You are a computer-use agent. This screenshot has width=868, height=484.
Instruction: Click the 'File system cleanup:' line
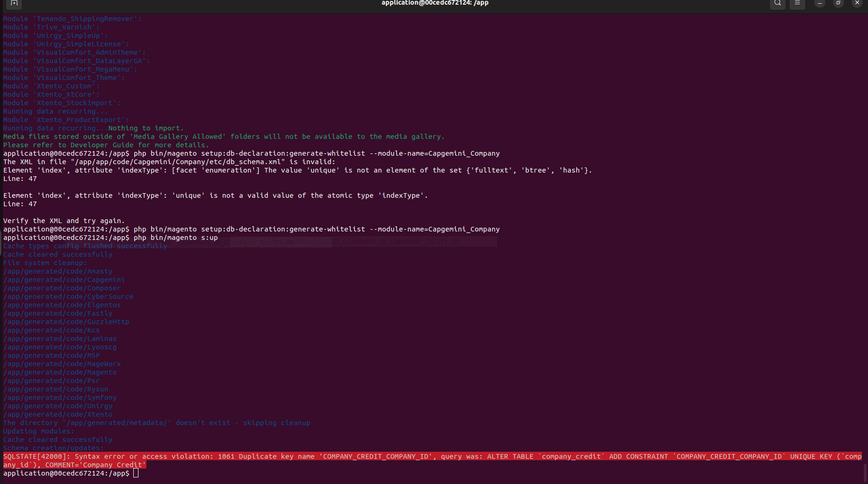click(45, 263)
